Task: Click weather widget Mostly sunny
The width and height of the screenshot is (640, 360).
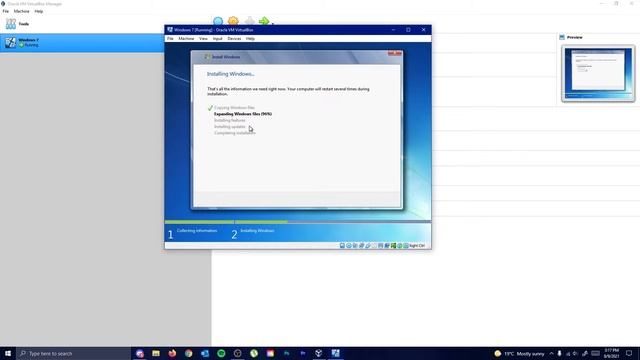Action: pyautogui.click(x=519, y=353)
